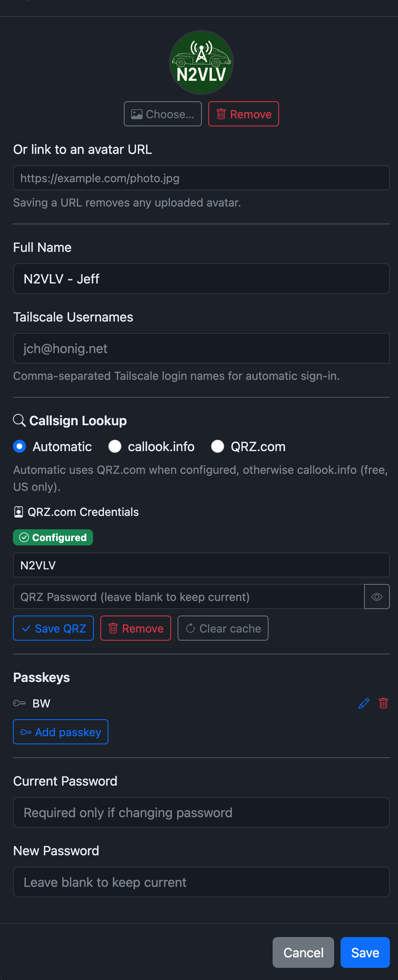Click the avatar URL input field
The width and height of the screenshot is (398, 980).
(201, 178)
